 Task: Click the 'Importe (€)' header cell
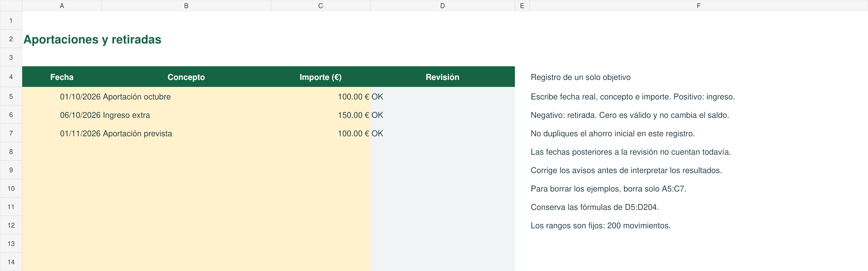click(321, 77)
